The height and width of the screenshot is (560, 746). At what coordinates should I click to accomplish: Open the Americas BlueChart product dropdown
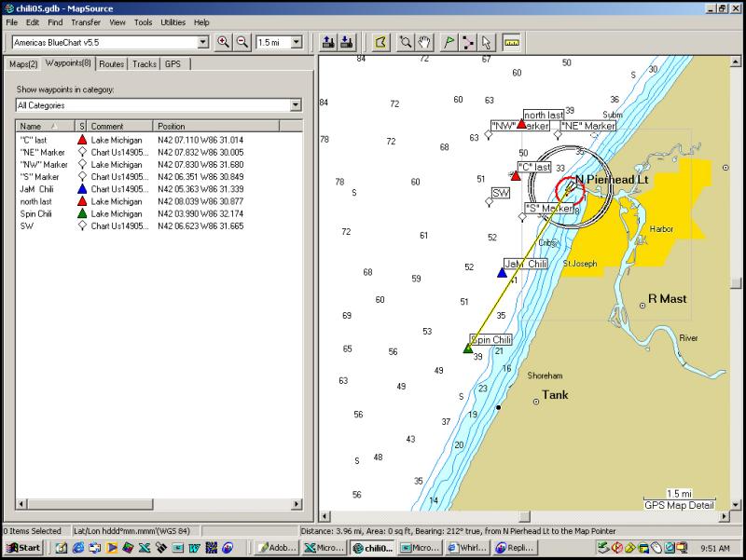coord(203,42)
